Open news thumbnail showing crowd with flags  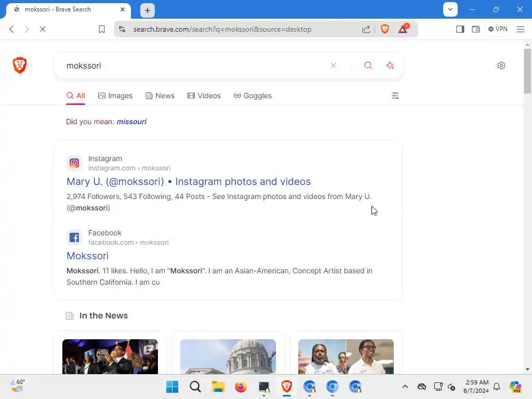(110, 356)
